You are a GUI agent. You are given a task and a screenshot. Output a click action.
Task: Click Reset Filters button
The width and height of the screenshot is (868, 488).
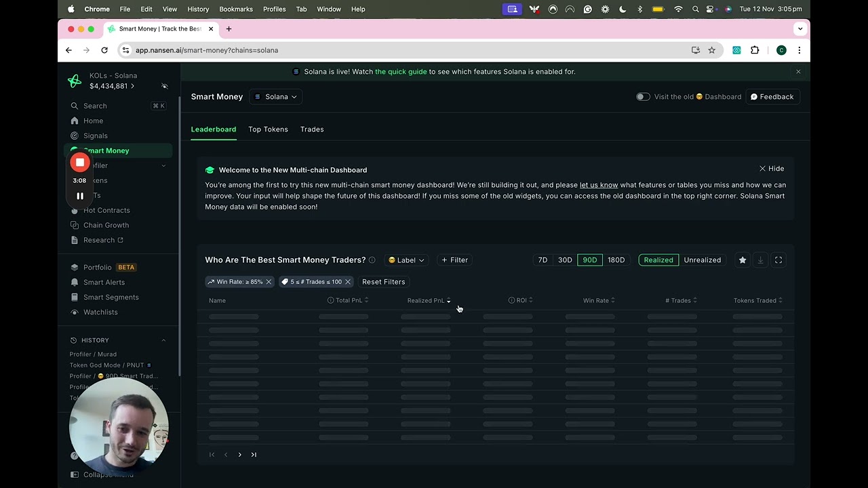click(x=384, y=282)
